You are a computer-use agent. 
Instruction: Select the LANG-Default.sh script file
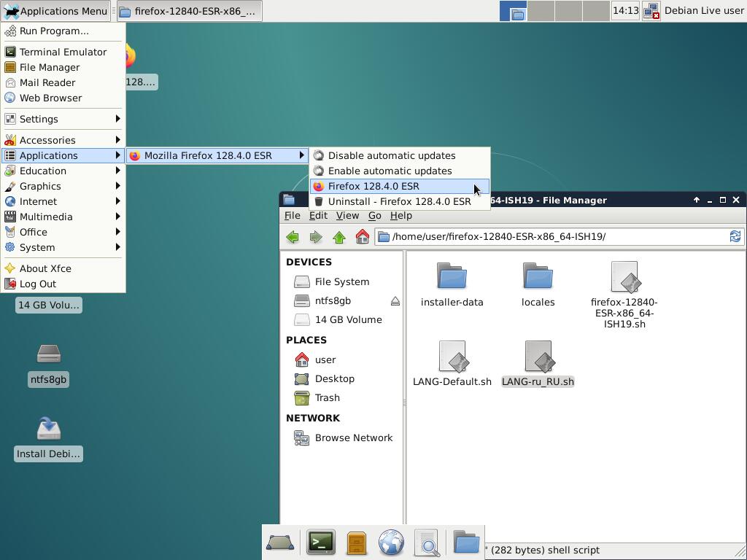(x=452, y=356)
